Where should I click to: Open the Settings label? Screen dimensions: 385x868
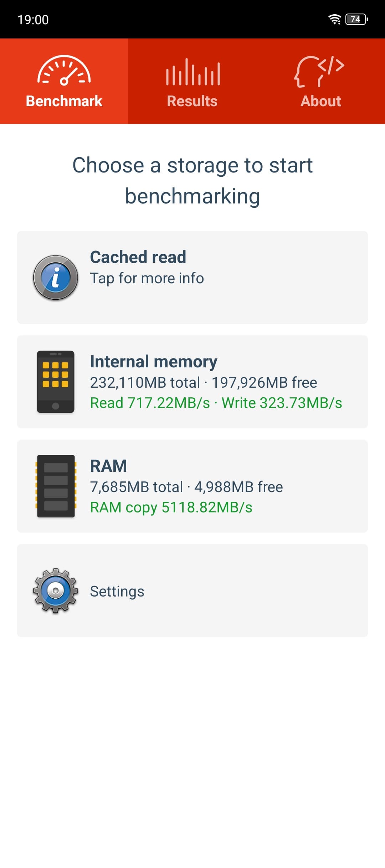tap(117, 591)
